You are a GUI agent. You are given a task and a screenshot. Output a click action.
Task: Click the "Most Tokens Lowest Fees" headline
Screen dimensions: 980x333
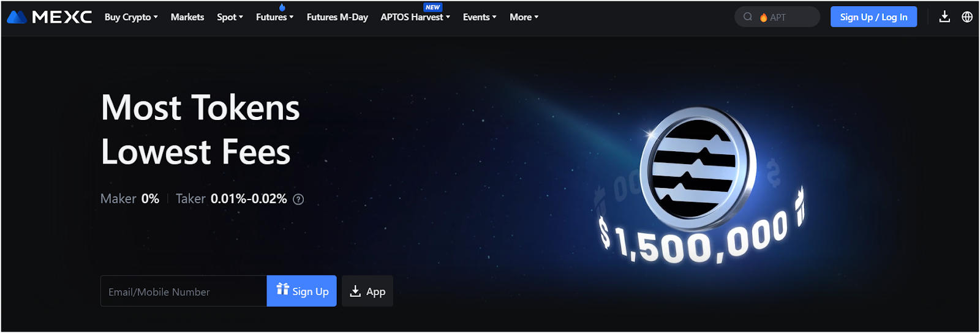tap(200, 129)
